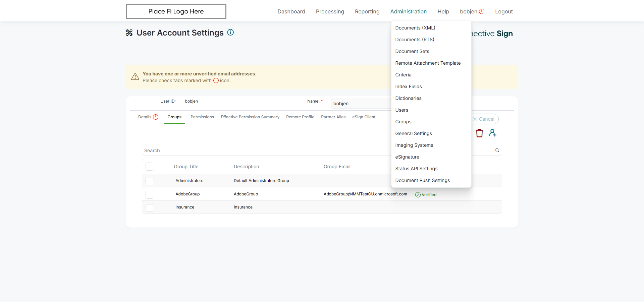The width and height of the screenshot is (644, 302).
Task: Collapse the Administration dropdown menu
Action: point(408,11)
